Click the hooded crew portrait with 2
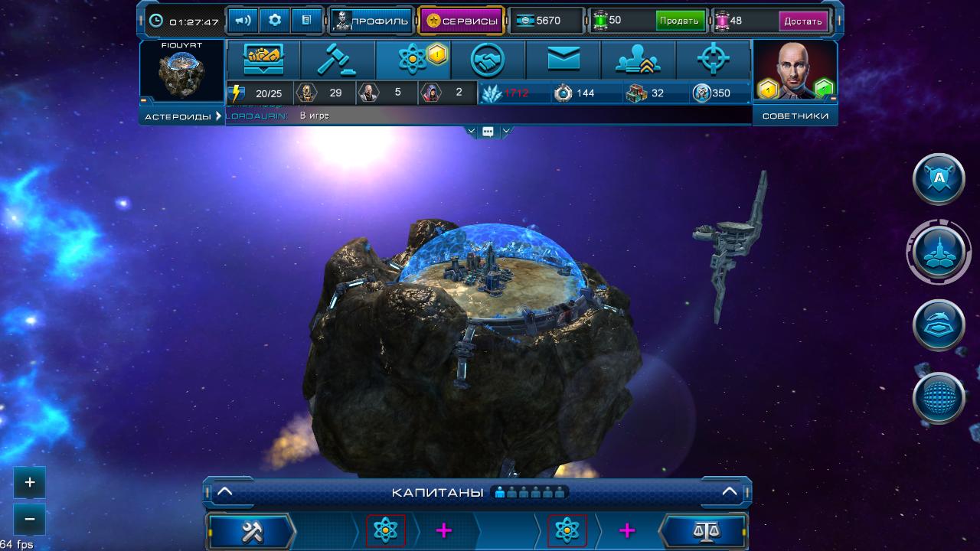This screenshot has width=980, height=551. (x=448, y=93)
